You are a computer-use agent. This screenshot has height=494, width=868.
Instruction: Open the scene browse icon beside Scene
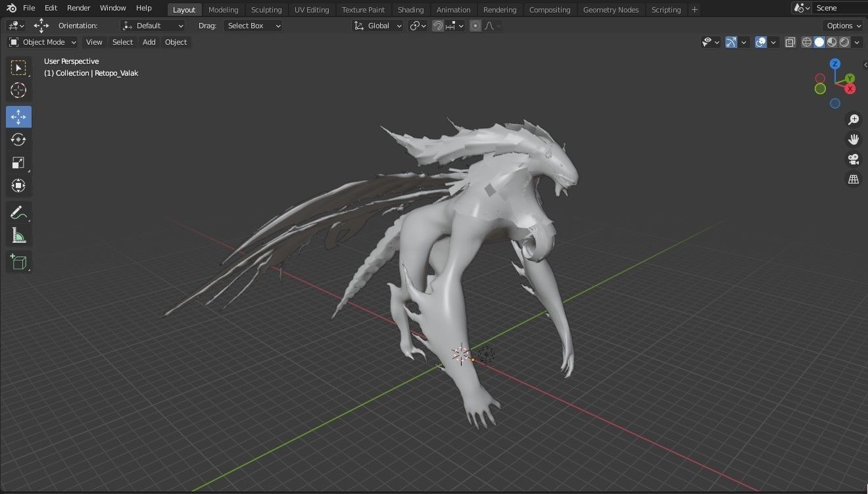(x=802, y=8)
